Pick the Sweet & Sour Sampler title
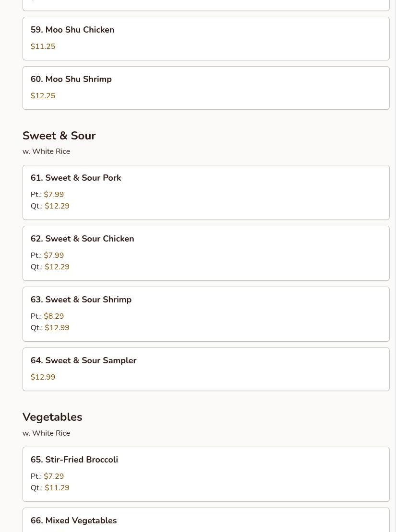Image resolution: width=405 pixels, height=532 pixels. coord(83,360)
